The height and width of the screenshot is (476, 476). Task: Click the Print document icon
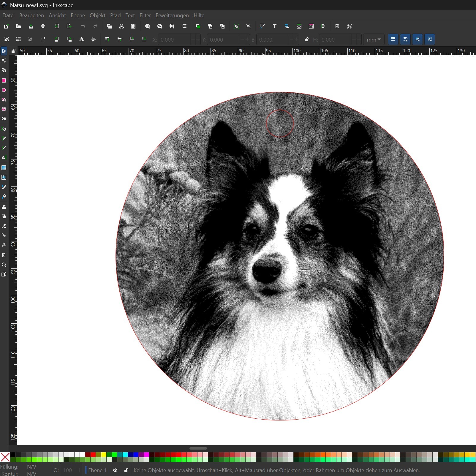43,26
